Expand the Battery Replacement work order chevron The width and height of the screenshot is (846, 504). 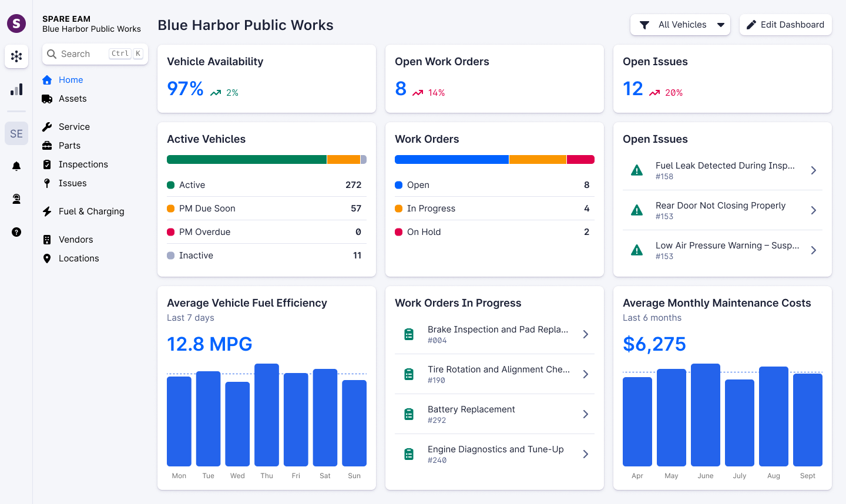(x=585, y=414)
